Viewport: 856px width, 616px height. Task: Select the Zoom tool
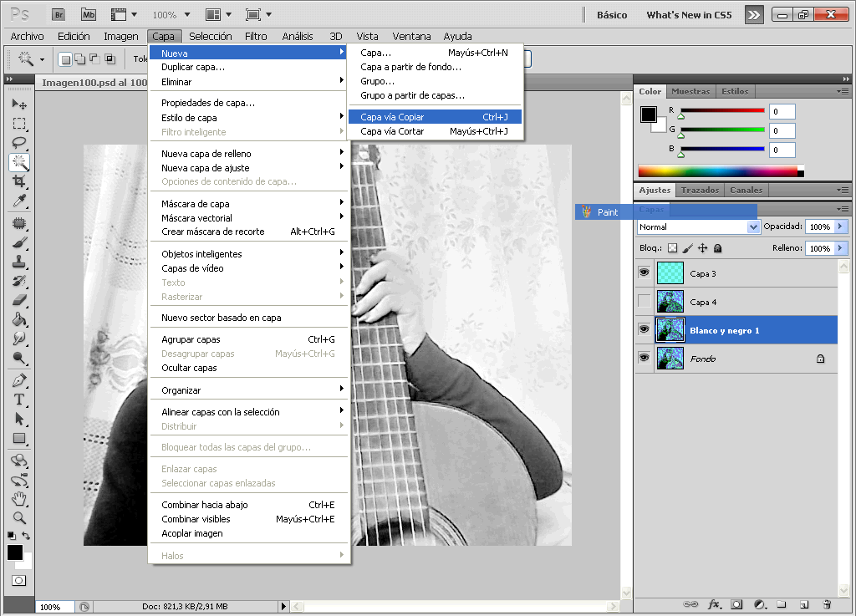click(19, 517)
